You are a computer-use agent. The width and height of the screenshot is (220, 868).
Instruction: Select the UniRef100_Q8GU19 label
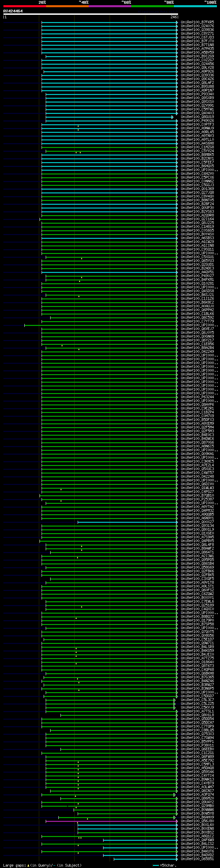point(197,117)
